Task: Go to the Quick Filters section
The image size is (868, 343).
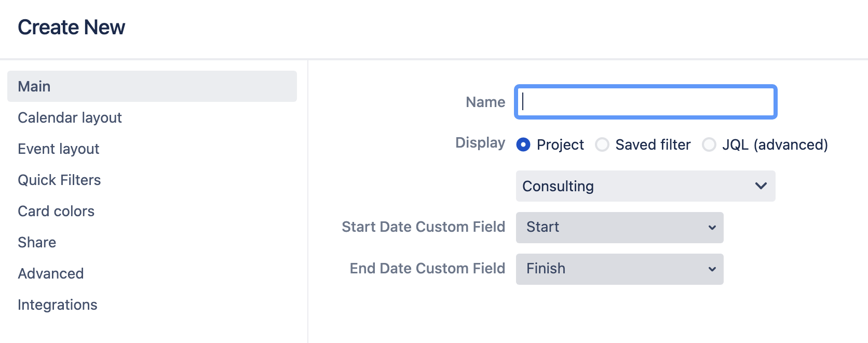Action: (x=59, y=180)
